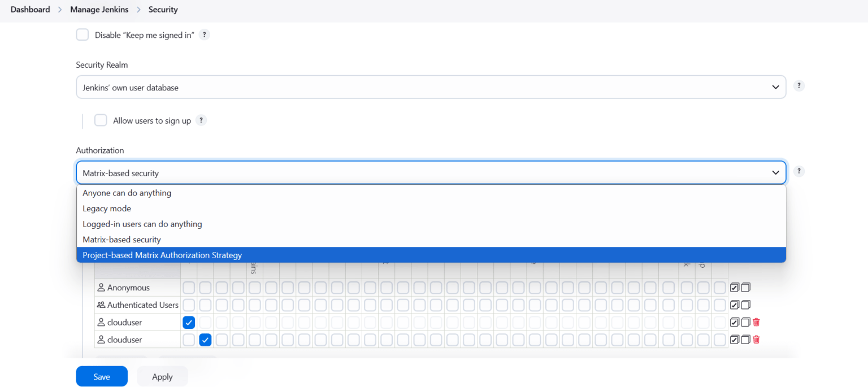This screenshot has height=387, width=868.
Task: Clear all permissions for Authenticated Users row
Action: tap(745, 305)
